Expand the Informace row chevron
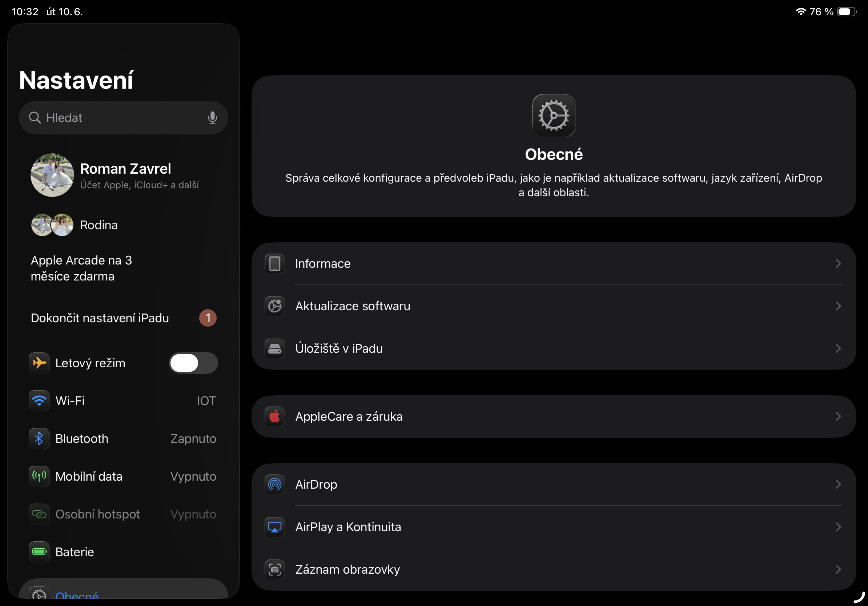Viewport: 868px width, 606px height. (x=838, y=263)
